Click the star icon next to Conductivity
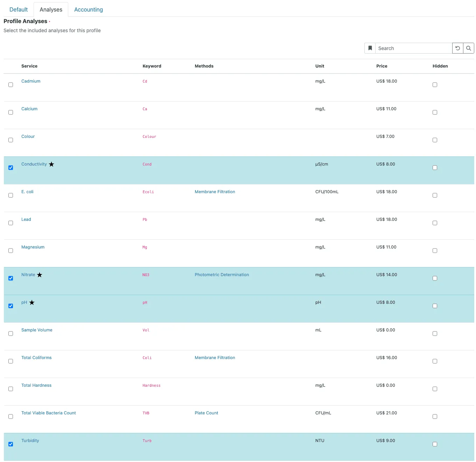This screenshot has height=462, width=476. click(51, 164)
